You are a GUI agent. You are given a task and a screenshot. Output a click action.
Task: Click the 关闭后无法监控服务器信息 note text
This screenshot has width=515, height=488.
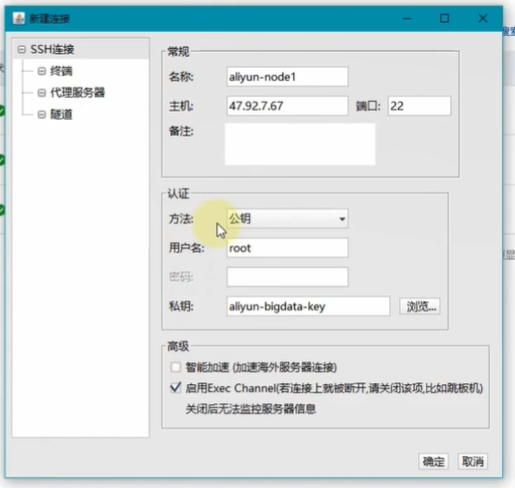[251, 409]
